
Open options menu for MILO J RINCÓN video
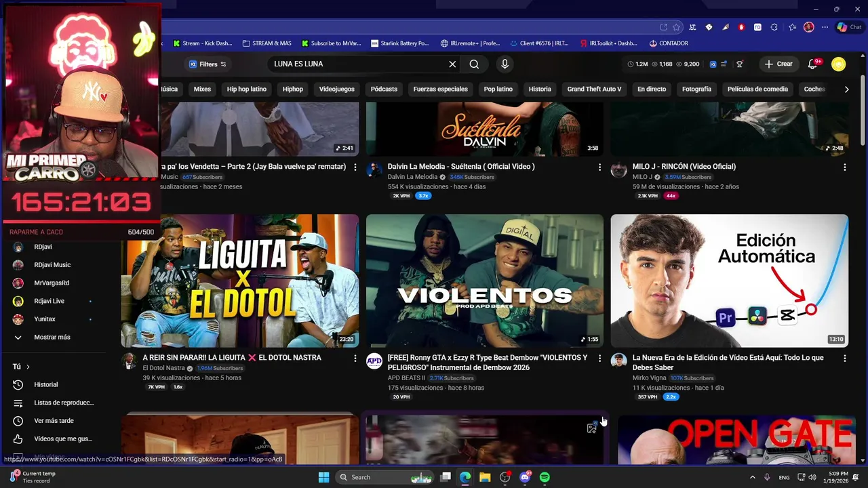pyautogui.click(x=844, y=167)
